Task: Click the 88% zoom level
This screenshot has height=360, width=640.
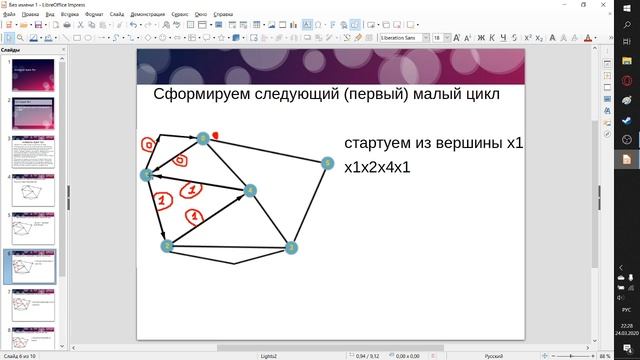Action: [605, 356]
